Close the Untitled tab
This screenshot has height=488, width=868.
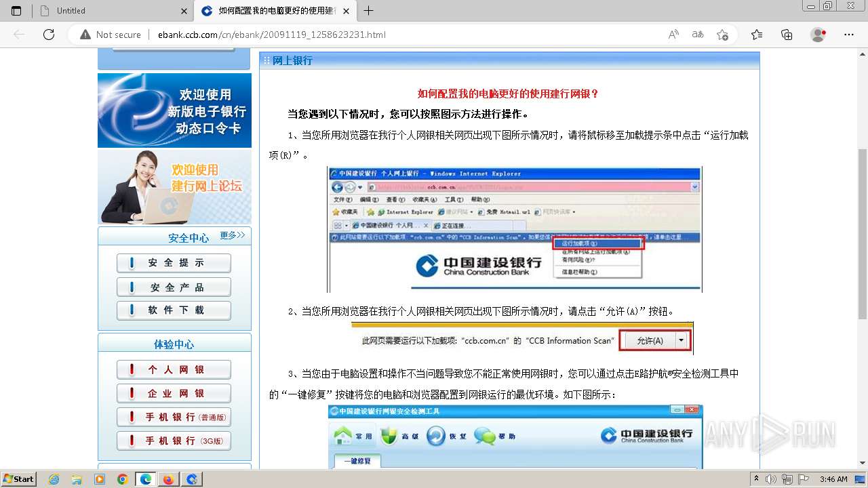point(184,11)
